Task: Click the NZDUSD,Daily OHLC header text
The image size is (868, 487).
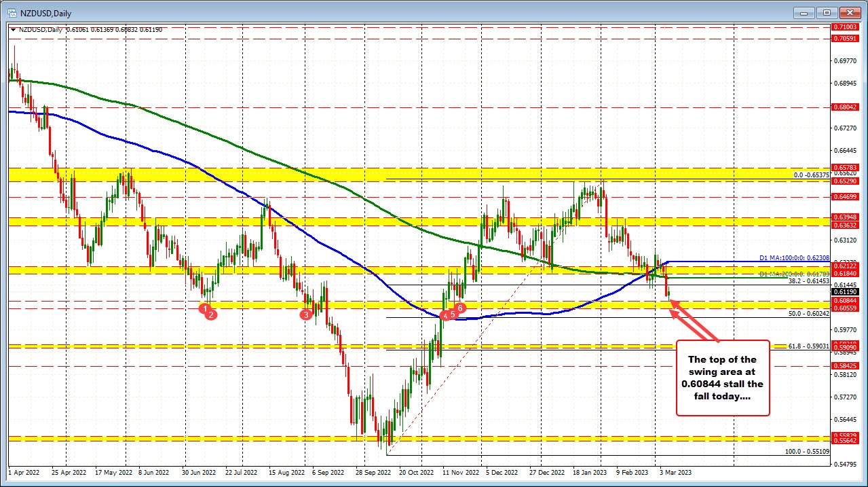Action: pos(90,30)
